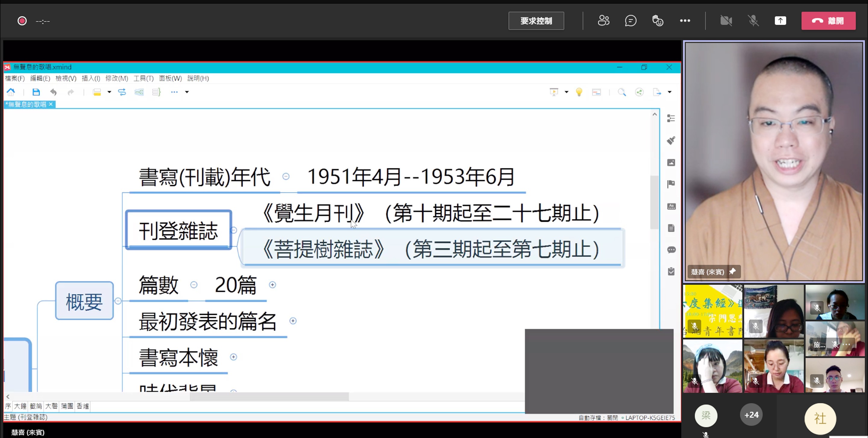This screenshot has width=868, height=438.
Task: Open the 檔案(F) menu
Action: pos(15,78)
